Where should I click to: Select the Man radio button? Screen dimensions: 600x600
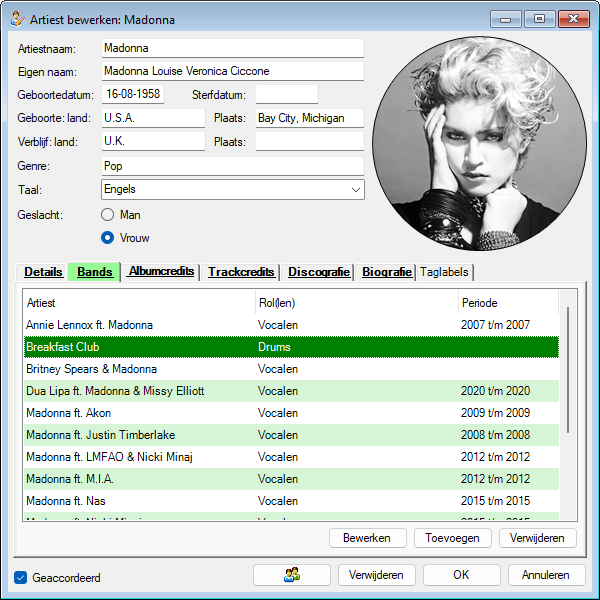108,215
